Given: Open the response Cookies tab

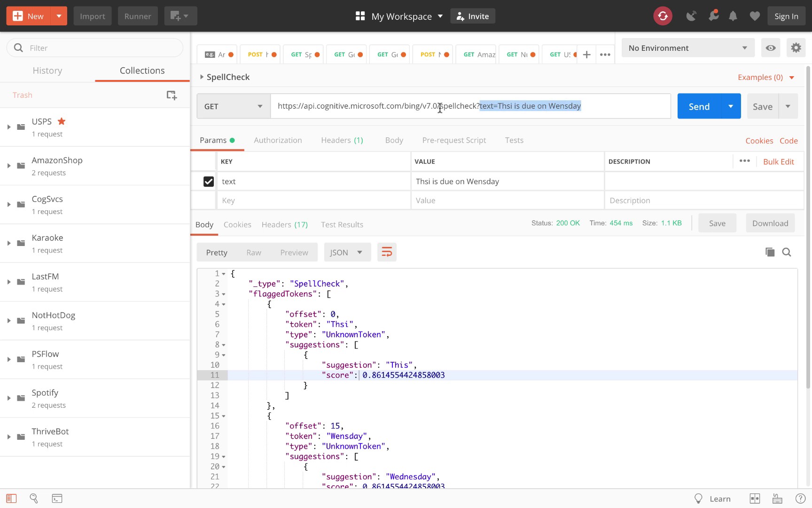Looking at the screenshot, I should (237, 224).
